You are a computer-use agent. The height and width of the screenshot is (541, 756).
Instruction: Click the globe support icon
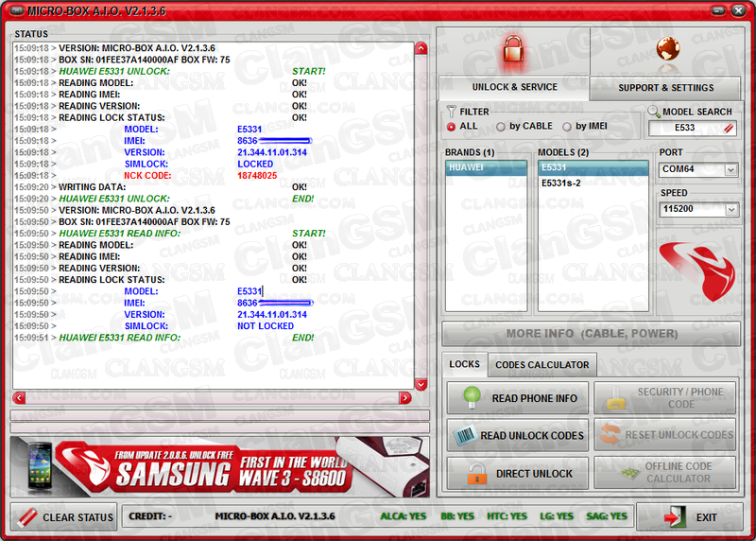click(x=668, y=49)
